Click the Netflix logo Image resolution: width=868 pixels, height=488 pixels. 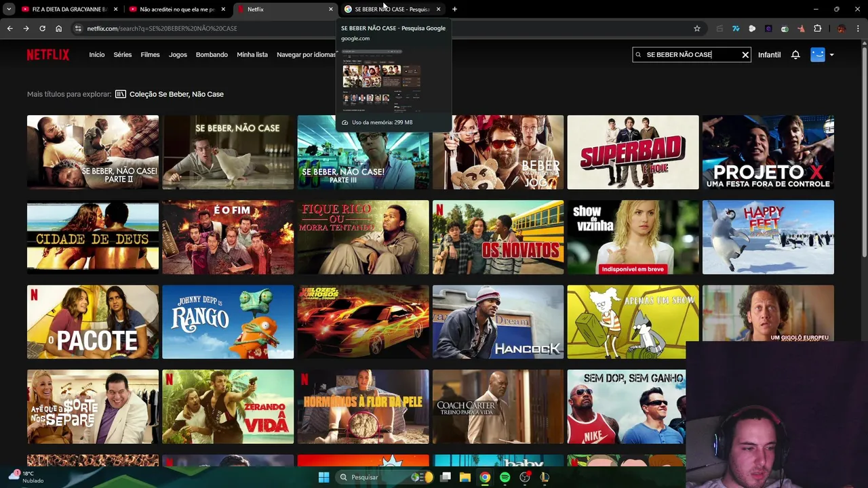47,55
